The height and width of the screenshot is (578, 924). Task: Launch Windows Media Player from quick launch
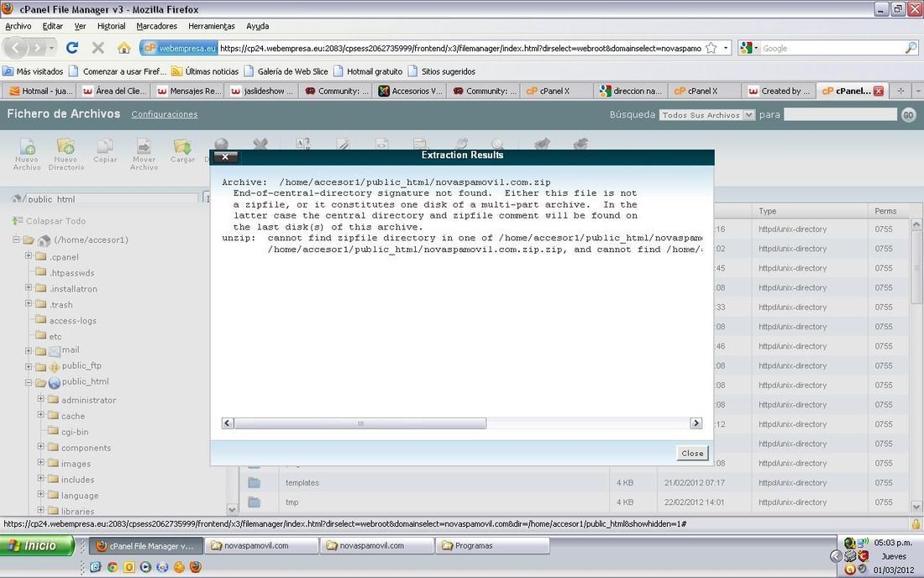click(145, 567)
